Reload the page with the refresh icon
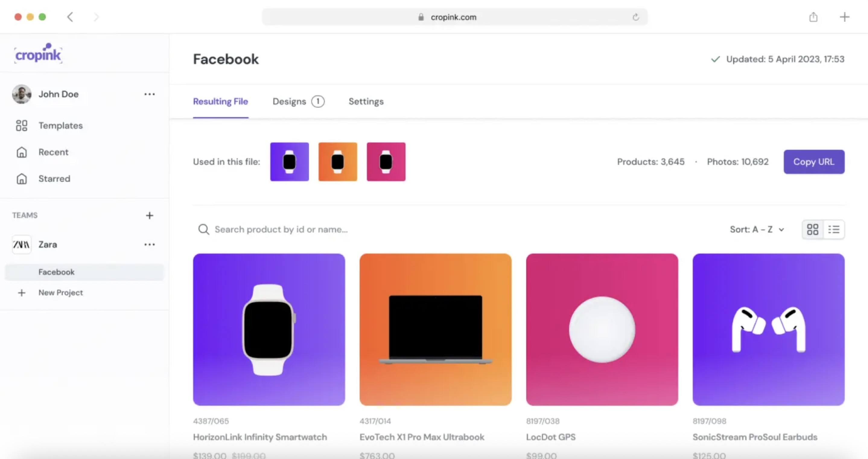The height and width of the screenshot is (459, 868). click(635, 17)
